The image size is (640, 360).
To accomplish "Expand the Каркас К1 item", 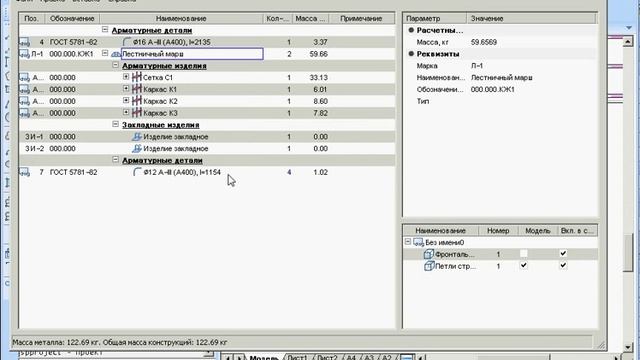I will (x=126, y=89).
